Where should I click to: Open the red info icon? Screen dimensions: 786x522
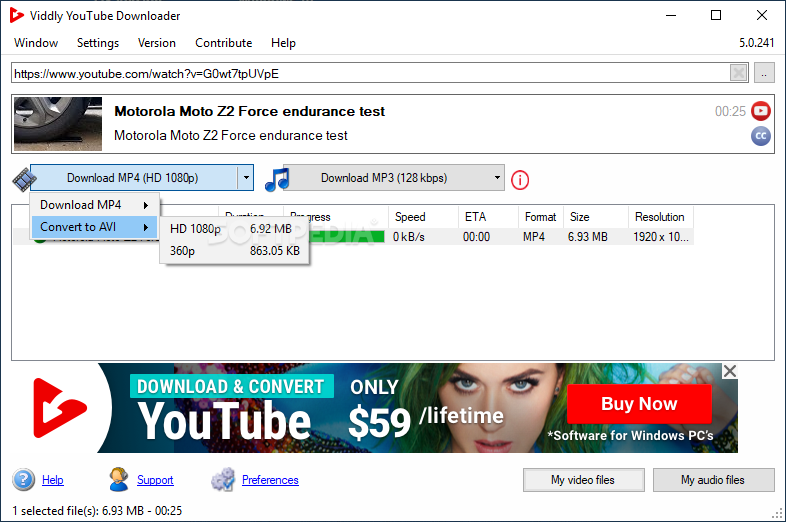520,180
